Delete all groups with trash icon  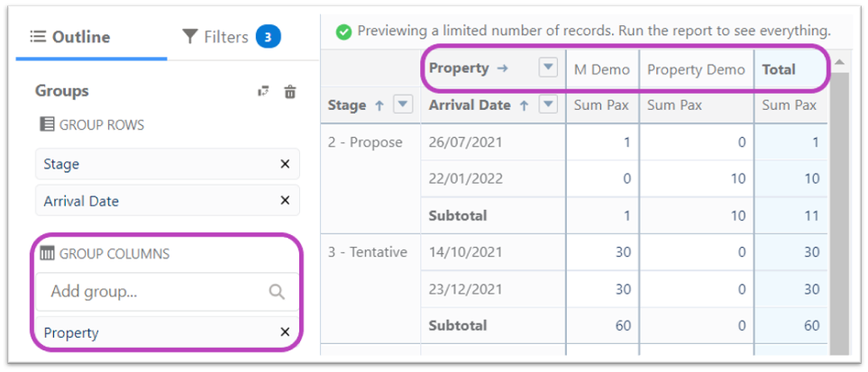[289, 92]
